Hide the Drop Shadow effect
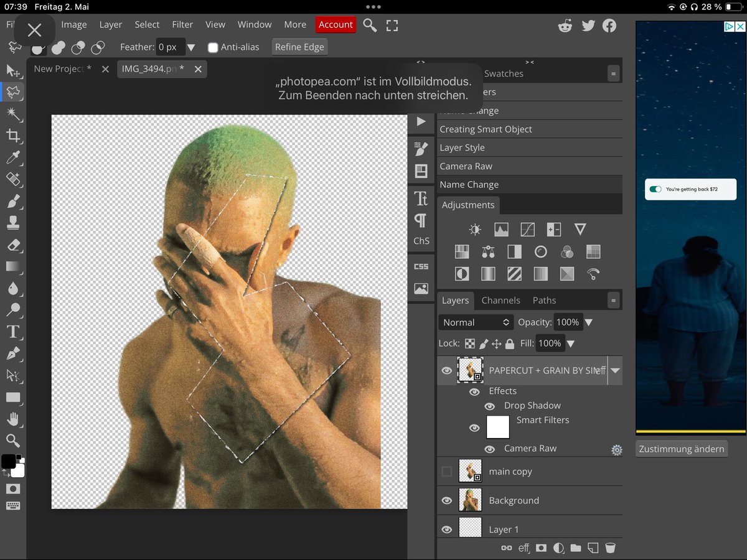 tap(490, 406)
